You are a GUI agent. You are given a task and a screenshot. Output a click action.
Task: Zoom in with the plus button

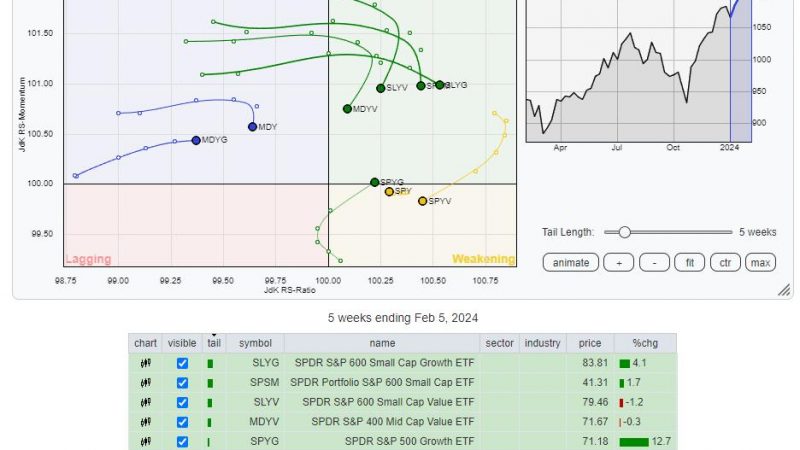(x=618, y=263)
